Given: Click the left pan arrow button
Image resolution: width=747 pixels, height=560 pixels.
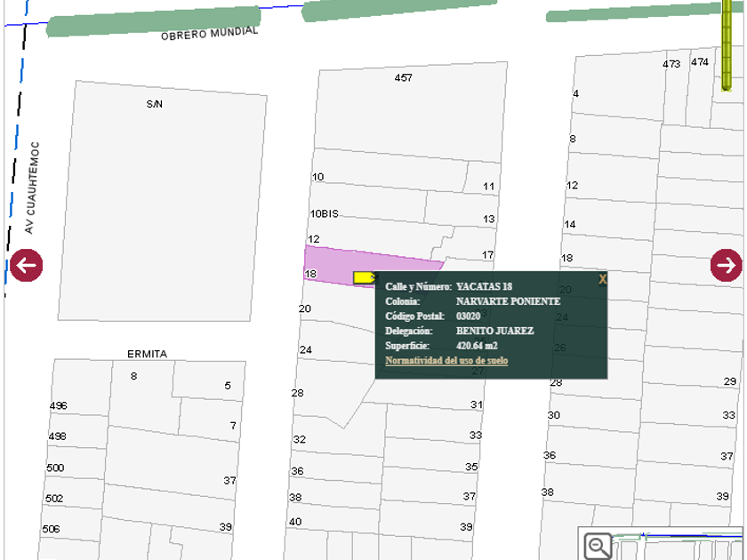Looking at the screenshot, I should pos(27,265).
